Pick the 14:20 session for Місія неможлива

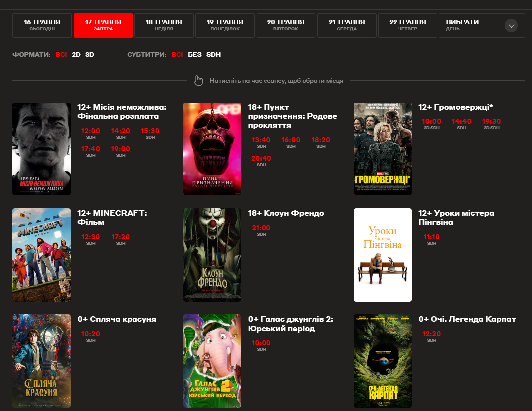[121, 133]
